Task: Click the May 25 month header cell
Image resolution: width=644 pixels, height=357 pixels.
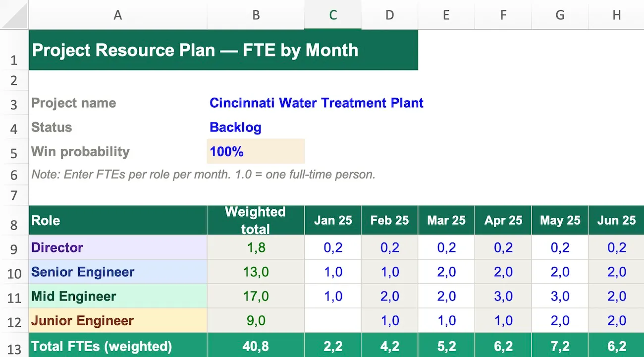Action: tap(560, 220)
